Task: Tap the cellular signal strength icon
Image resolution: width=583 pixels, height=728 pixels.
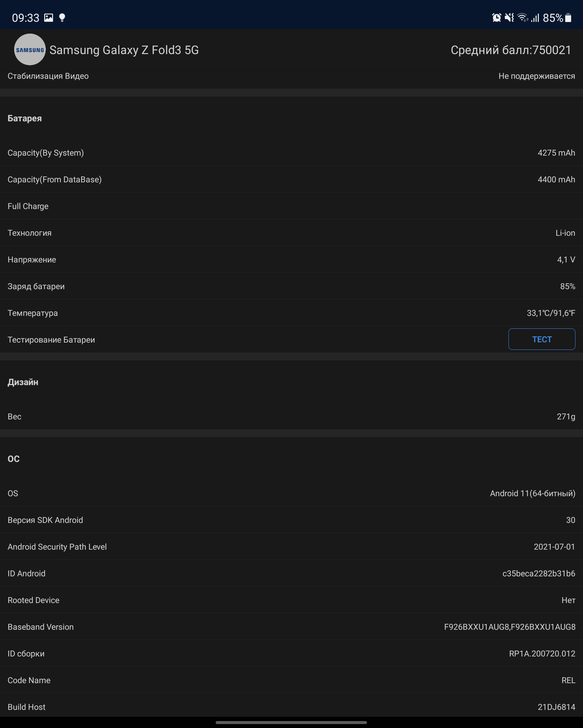Action: point(535,17)
